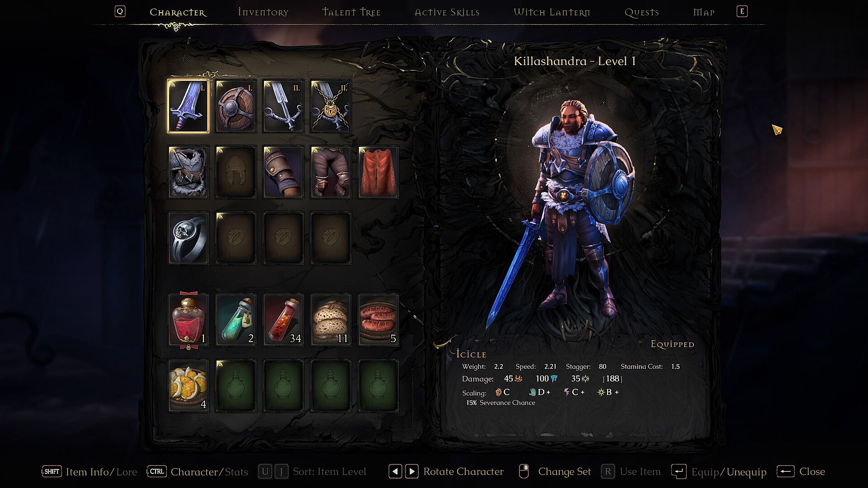Screen dimensions: 868x488
Task: Select the Icicle sword weapon slot
Action: coord(188,106)
